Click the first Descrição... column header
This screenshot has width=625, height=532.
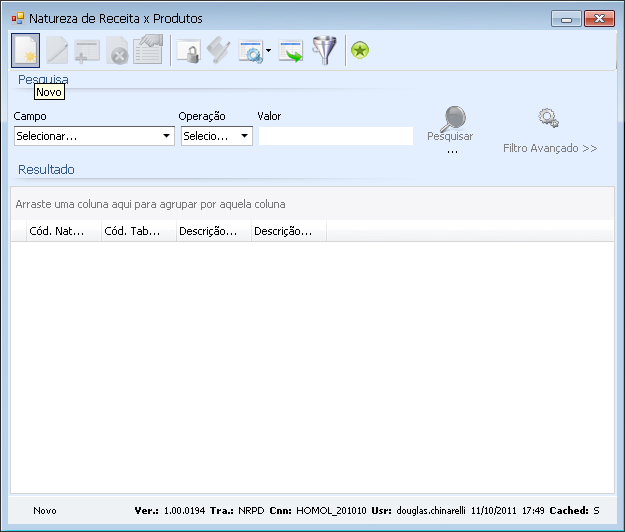[214, 231]
